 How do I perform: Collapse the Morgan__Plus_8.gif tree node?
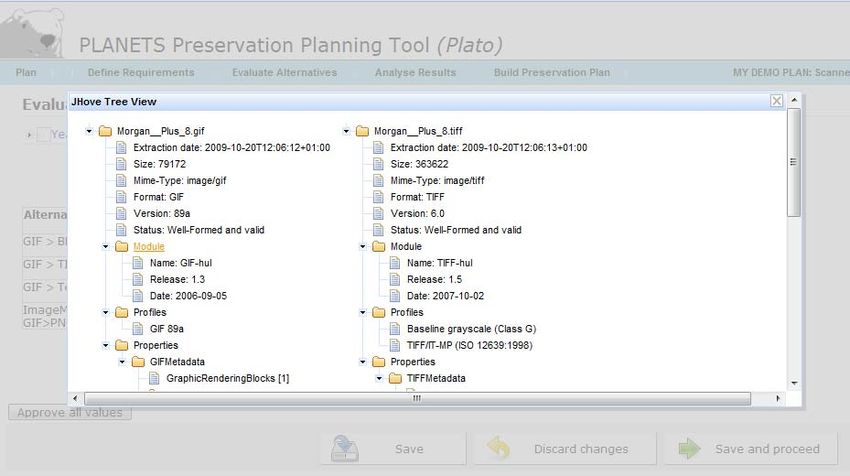coord(89,131)
